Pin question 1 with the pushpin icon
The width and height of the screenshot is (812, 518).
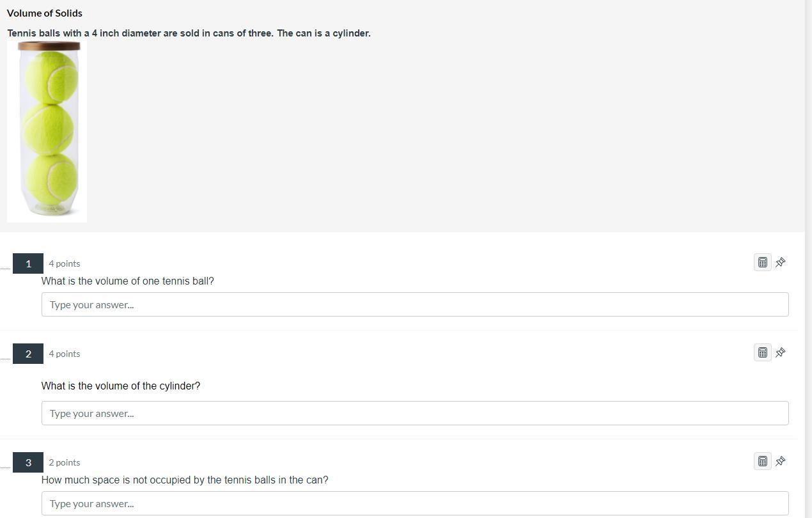pyautogui.click(x=781, y=262)
